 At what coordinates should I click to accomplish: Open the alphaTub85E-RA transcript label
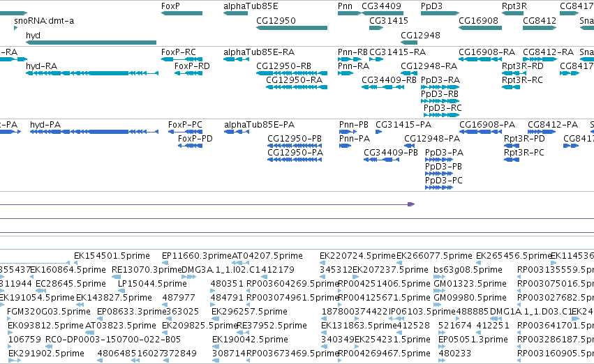click(x=259, y=52)
